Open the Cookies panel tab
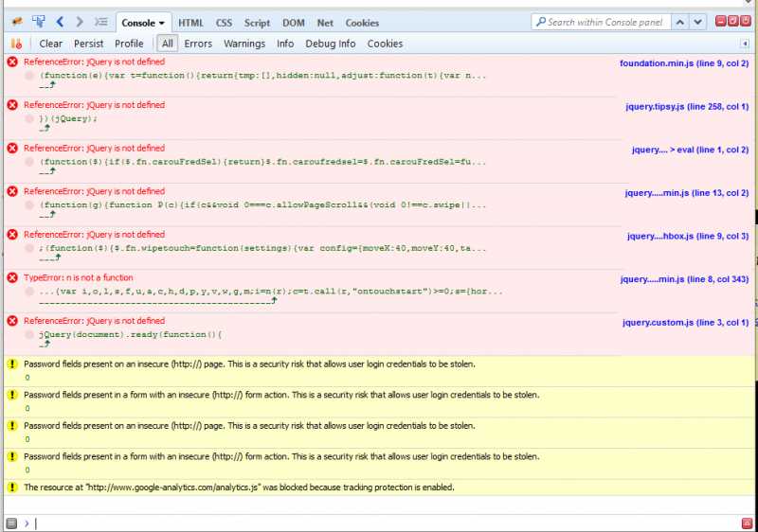The height and width of the screenshot is (532, 758). click(x=362, y=23)
